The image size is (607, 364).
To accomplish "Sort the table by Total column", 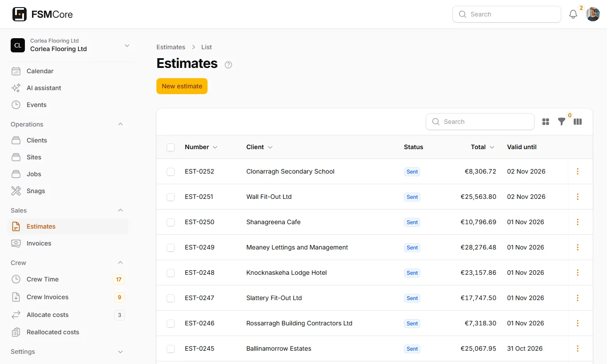I will click(483, 147).
